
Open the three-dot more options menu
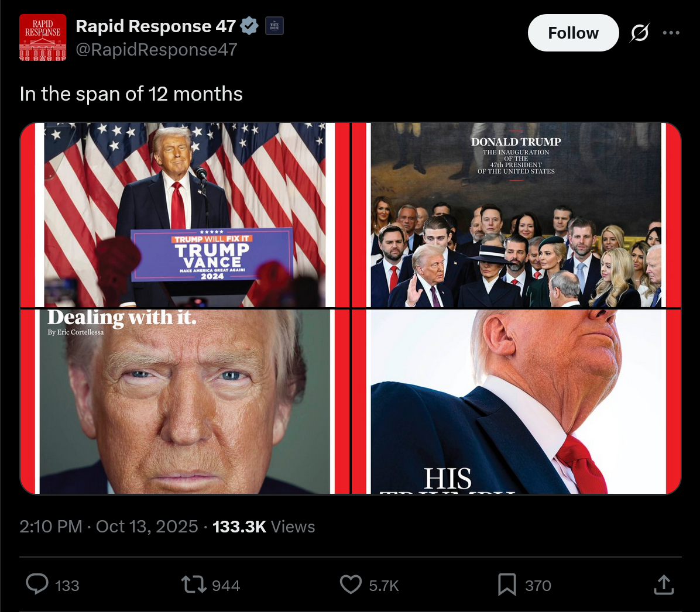tap(671, 33)
